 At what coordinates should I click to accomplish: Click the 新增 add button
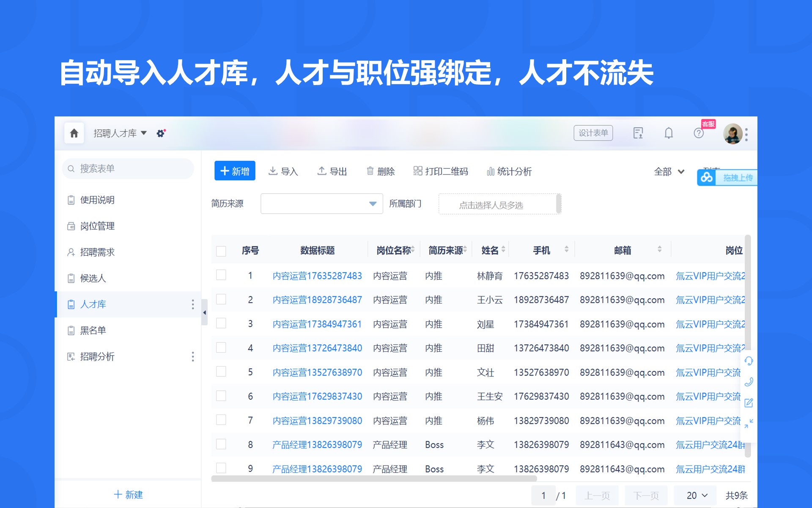pos(235,171)
